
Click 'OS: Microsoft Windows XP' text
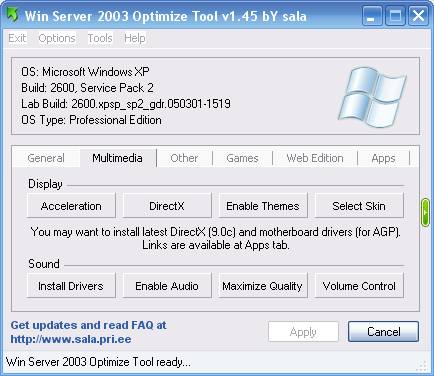(x=85, y=72)
